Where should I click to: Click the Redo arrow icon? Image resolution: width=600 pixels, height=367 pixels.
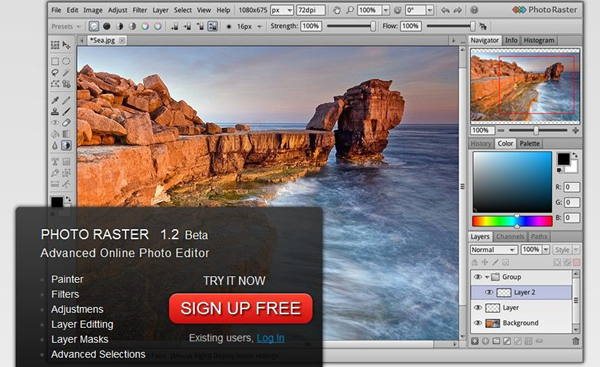click(458, 10)
